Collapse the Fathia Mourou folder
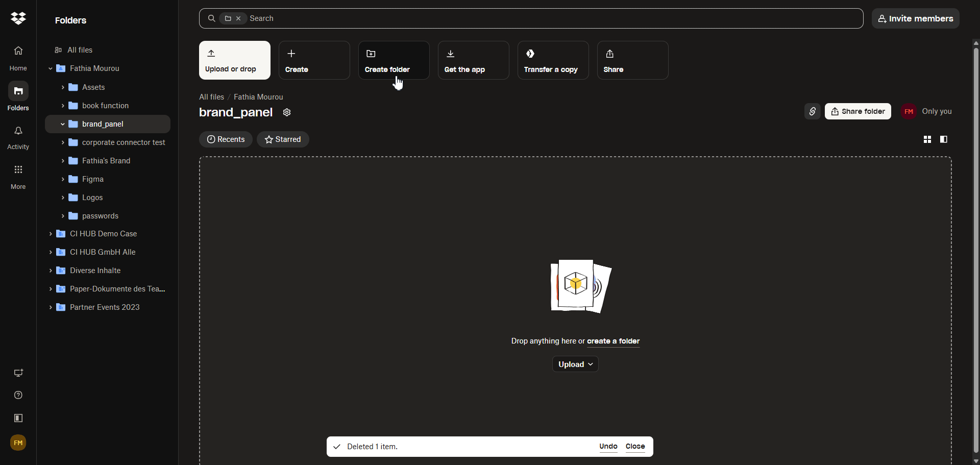 (x=51, y=68)
